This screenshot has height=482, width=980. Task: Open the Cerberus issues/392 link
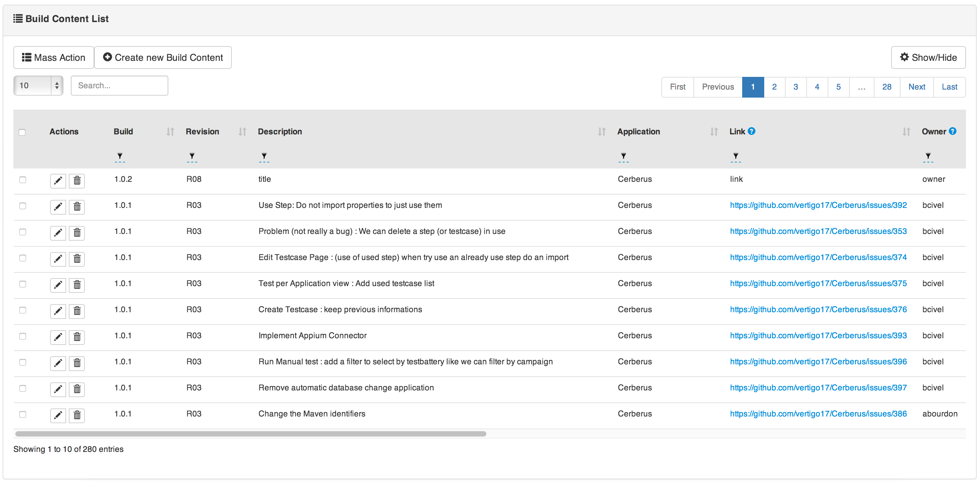tap(818, 205)
